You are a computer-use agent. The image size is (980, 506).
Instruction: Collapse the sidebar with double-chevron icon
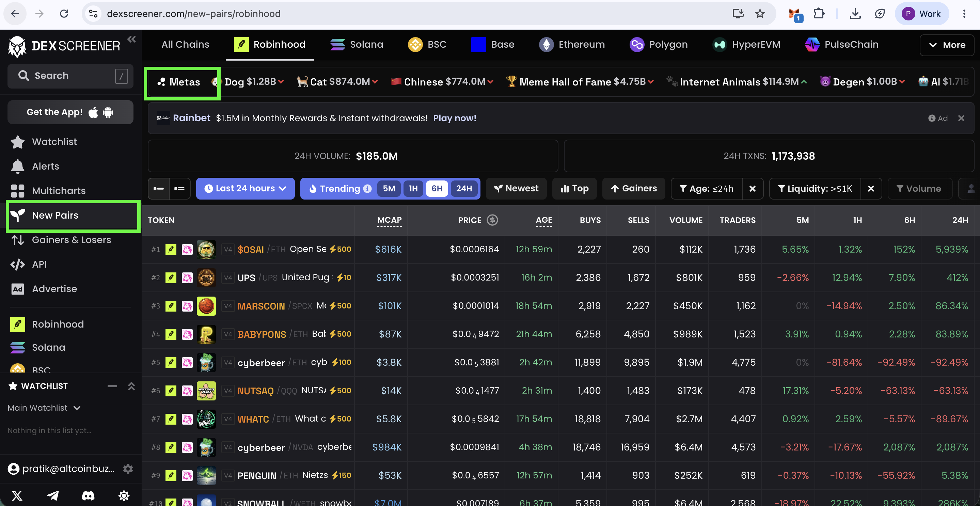(x=132, y=39)
